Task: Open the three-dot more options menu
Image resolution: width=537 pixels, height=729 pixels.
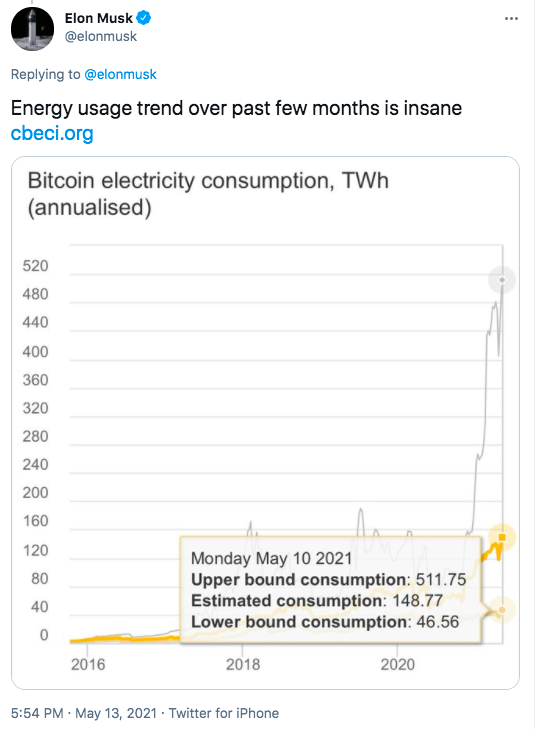Action: coord(511,19)
